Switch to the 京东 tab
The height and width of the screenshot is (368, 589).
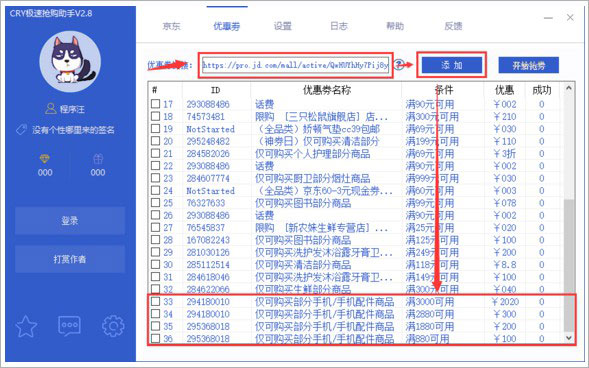171,26
